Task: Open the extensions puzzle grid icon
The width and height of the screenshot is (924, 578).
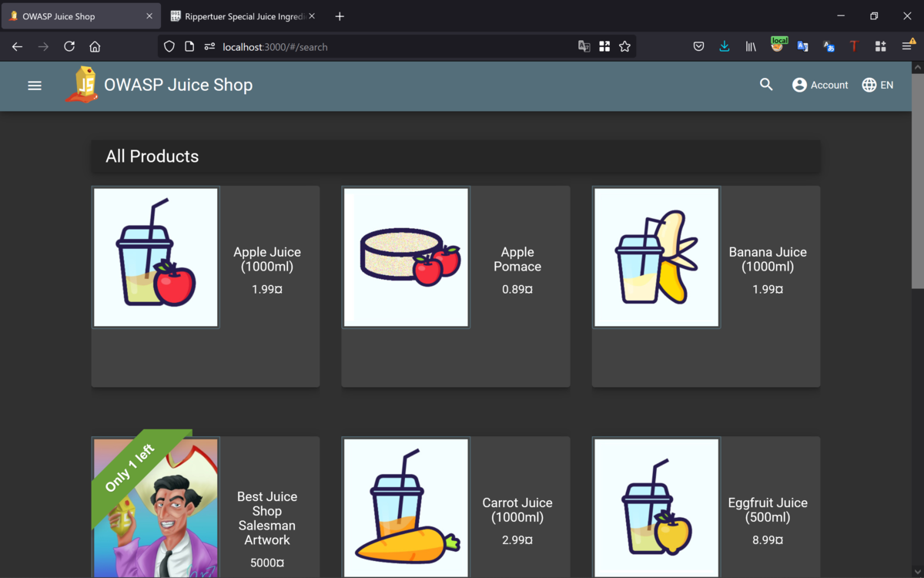Action: [880, 47]
